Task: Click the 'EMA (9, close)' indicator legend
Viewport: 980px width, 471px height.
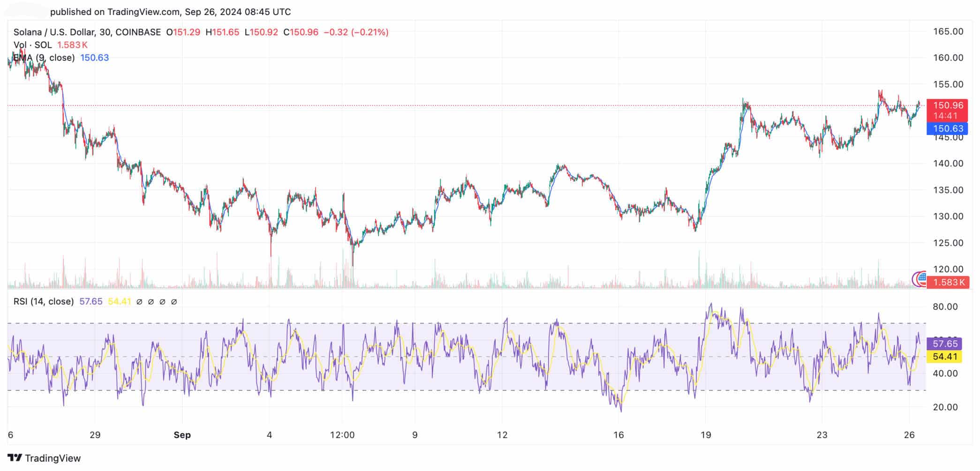Action: [x=44, y=58]
